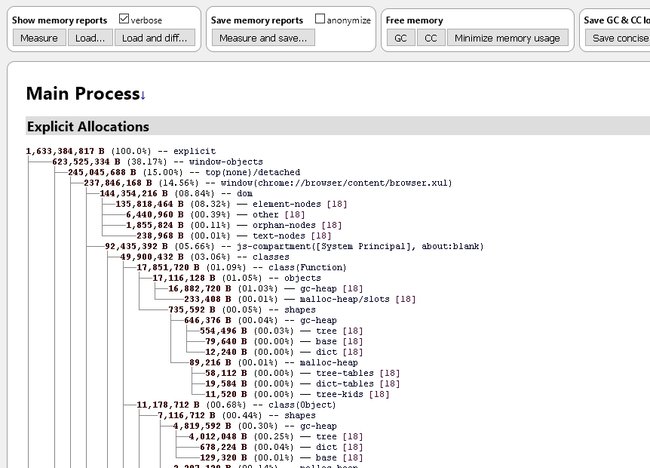Collapse the js-compartment([System Principal], about:blank) row
The width and height of the screenshot is (650, 468).
point(294,246)
